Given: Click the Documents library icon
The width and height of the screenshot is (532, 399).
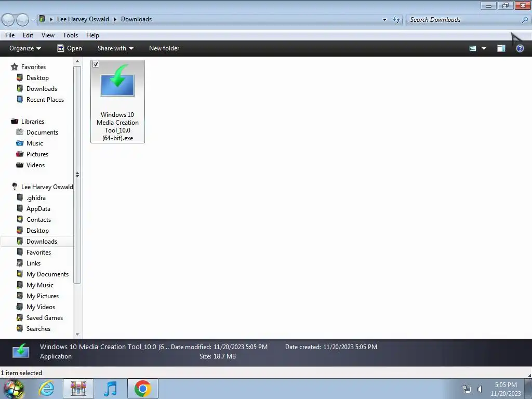Looking at the screenshot, I should (20, 132).
